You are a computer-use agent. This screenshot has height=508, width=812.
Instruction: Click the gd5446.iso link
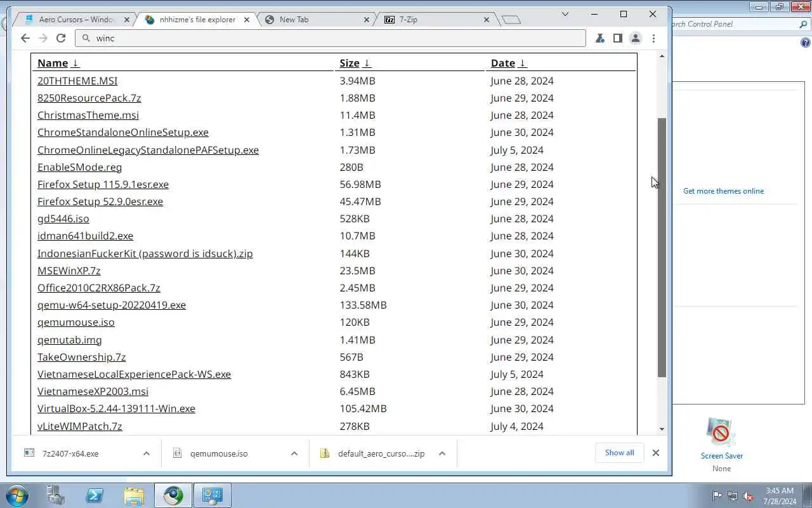[63, 218]
